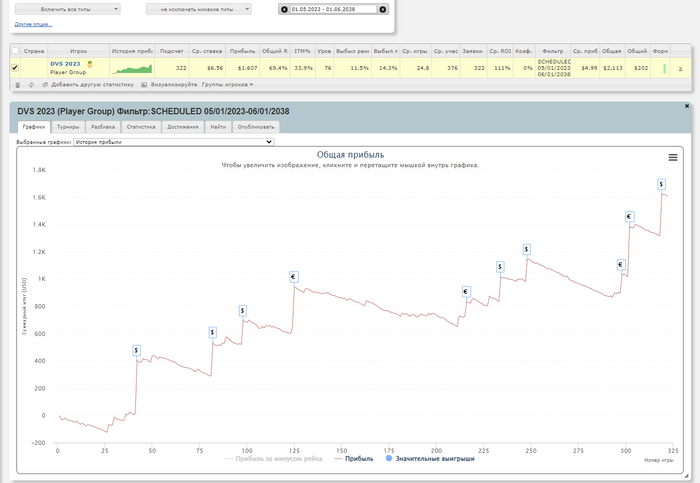Click the date range input field
The height and width of the screenshot is (483, 700).
coord(333,9)
